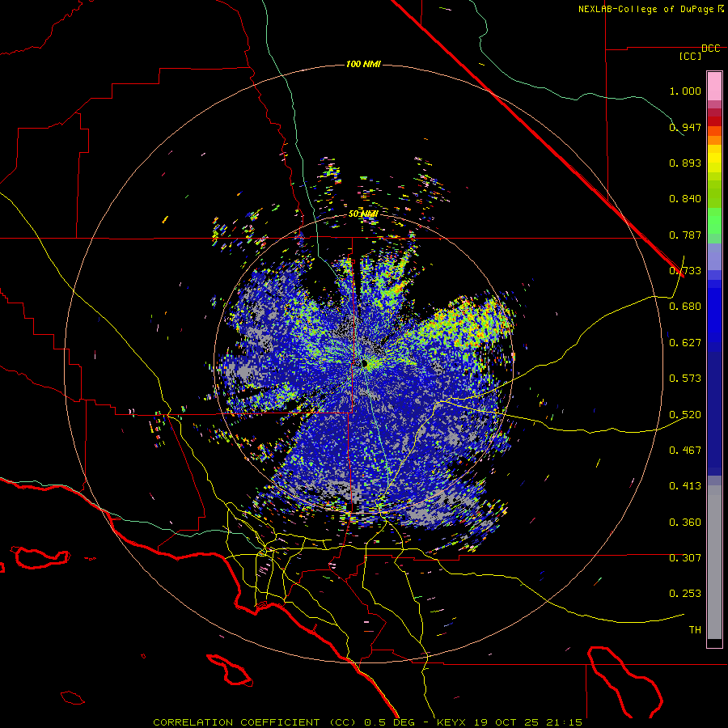Click the 1.000 legend value
728x728 pixels.
tap(685, 91)
